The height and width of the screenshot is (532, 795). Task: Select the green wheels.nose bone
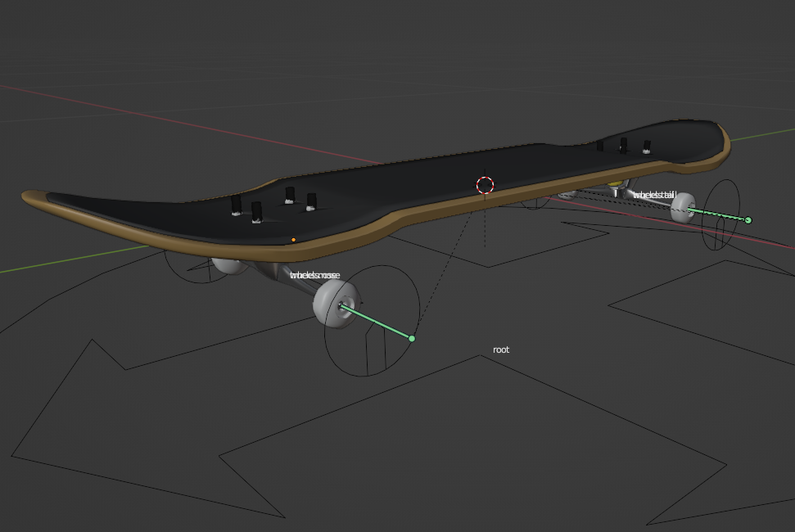pyautogui.click(x=377, y=320)
